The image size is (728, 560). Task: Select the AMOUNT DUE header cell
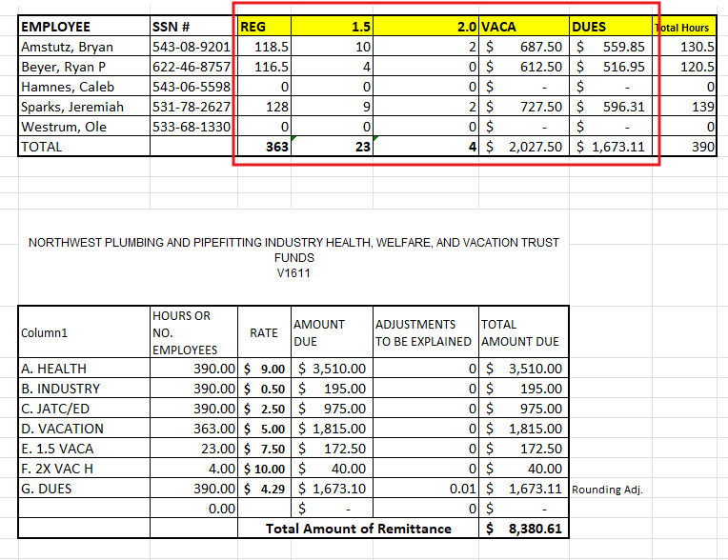click(332, 332)
